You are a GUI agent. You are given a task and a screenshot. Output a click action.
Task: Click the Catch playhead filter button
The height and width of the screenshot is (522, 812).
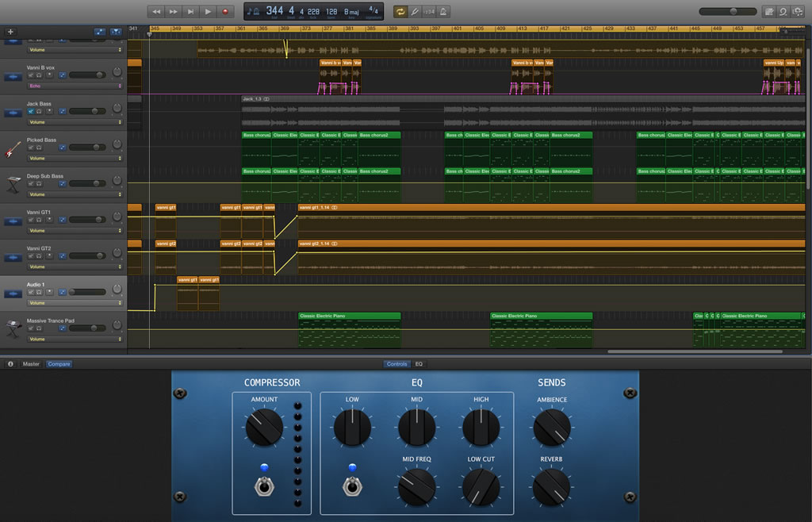point(116,32)
